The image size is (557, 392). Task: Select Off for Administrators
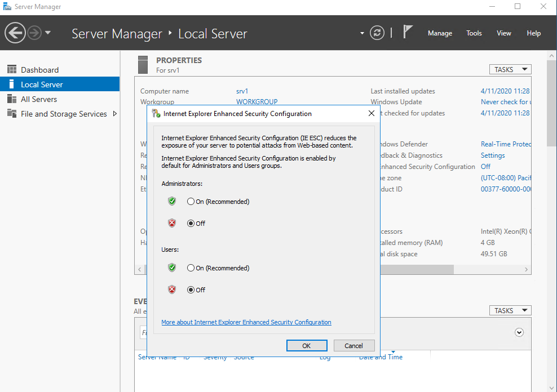[x=196, y=223]
